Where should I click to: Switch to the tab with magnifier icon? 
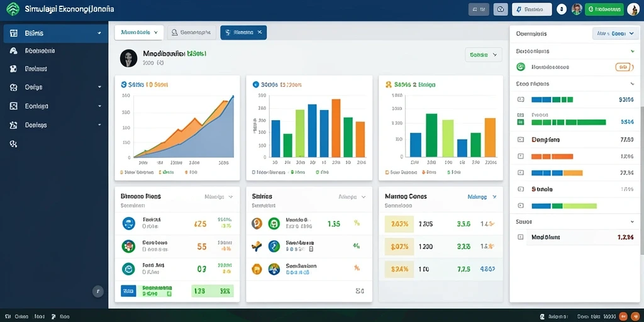(191, 32)
